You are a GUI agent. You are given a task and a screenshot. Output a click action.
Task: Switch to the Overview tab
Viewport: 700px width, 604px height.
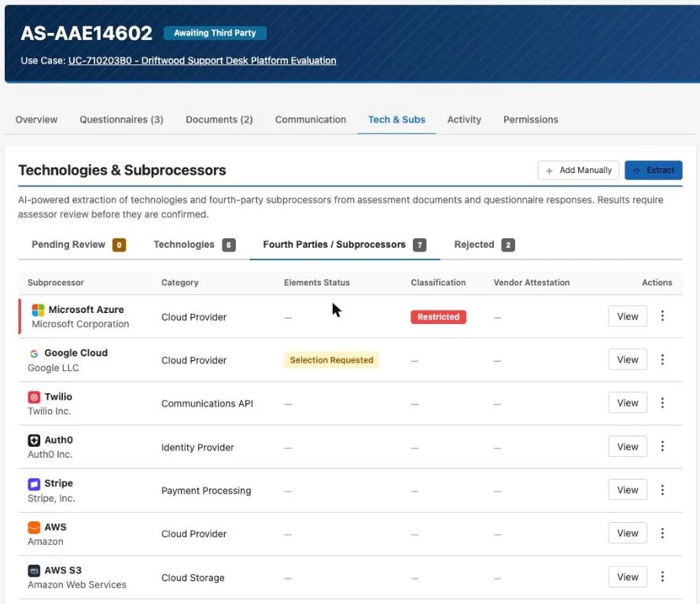click(37, 120)
